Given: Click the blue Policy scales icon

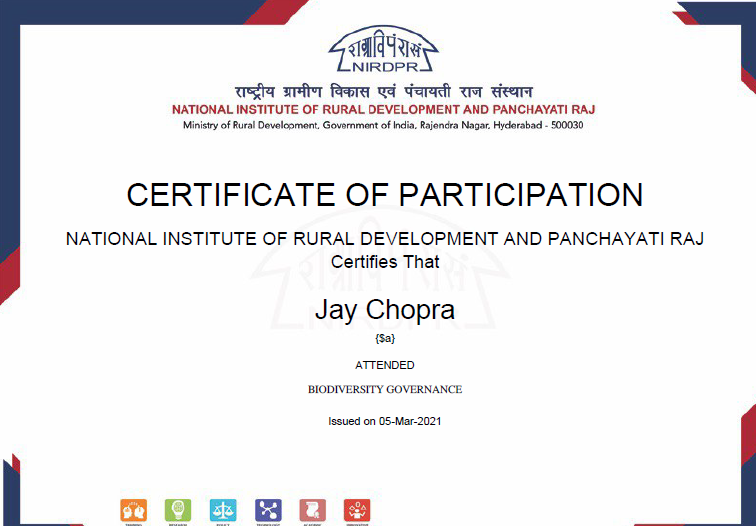Looking at the screenshot, I should (x=223, y=511).
